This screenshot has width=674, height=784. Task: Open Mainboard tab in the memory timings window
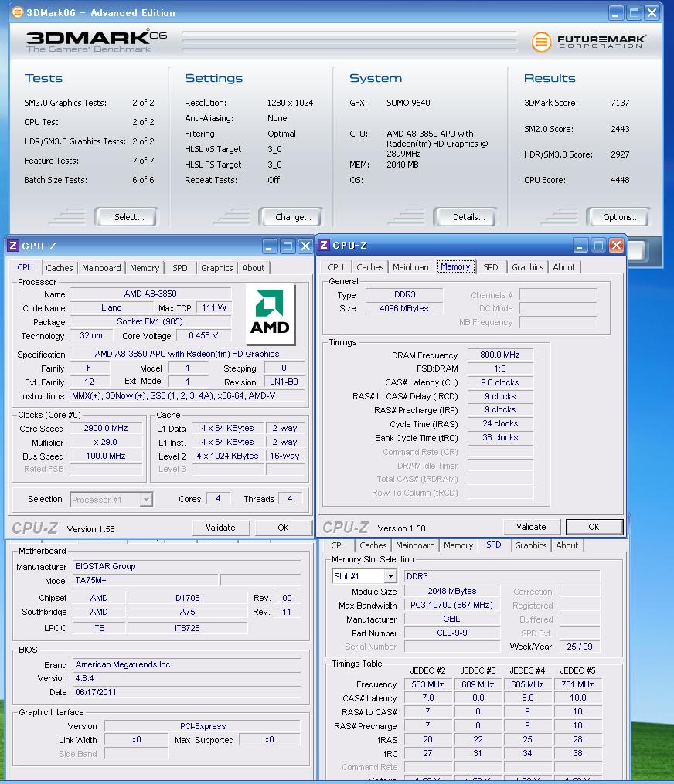tap(412, 267)
